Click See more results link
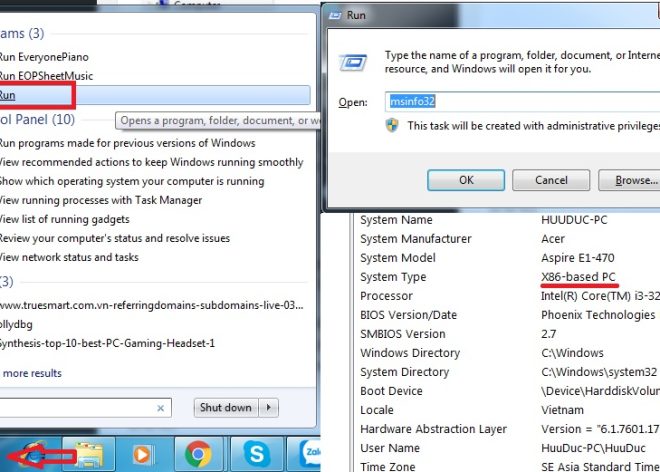The image size is (660, 472). [x=31, y=373]
